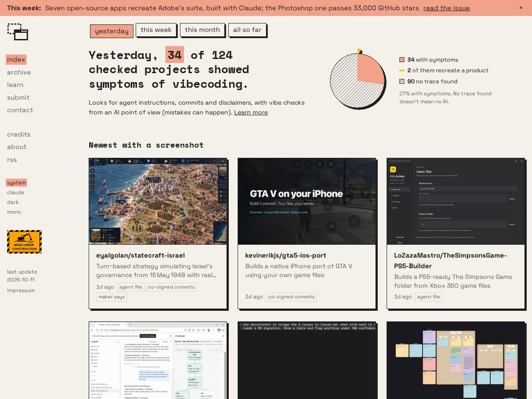Open the PS5 Builder screenshot thumbnail
Image resolution: width=532 pixels, height=399 pixels.
click(456, 201)
